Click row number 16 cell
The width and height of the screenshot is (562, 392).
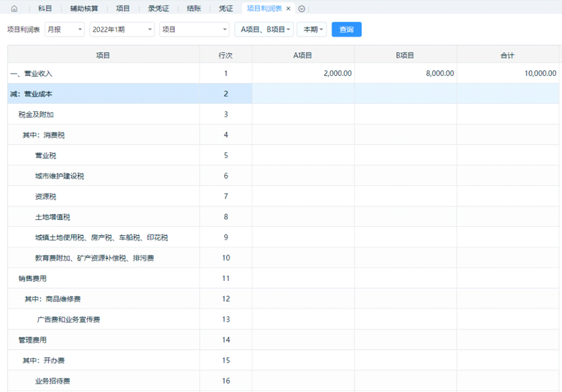pos(226,381)
